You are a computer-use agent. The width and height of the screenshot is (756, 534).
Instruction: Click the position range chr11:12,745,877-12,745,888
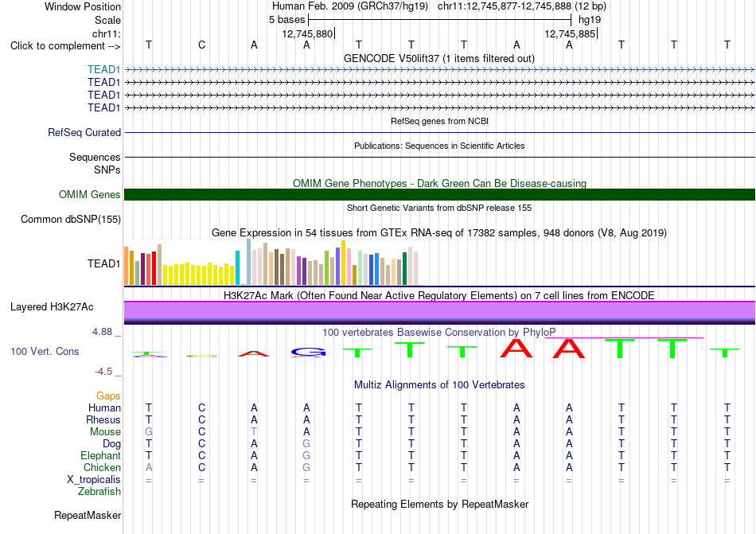(505, 6)
